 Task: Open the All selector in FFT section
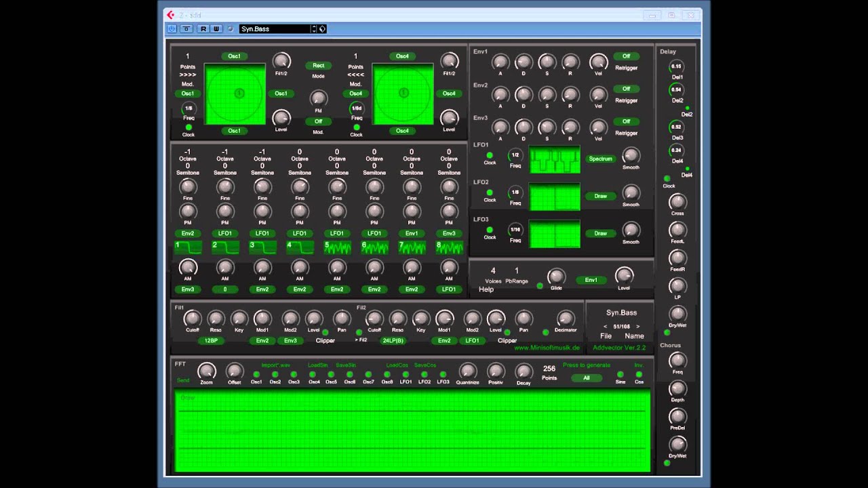click(587, 378)
